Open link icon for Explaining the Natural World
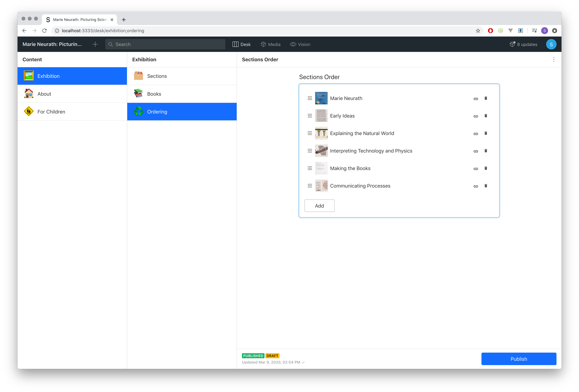579x392 pixels. click(x=476, y=134)
